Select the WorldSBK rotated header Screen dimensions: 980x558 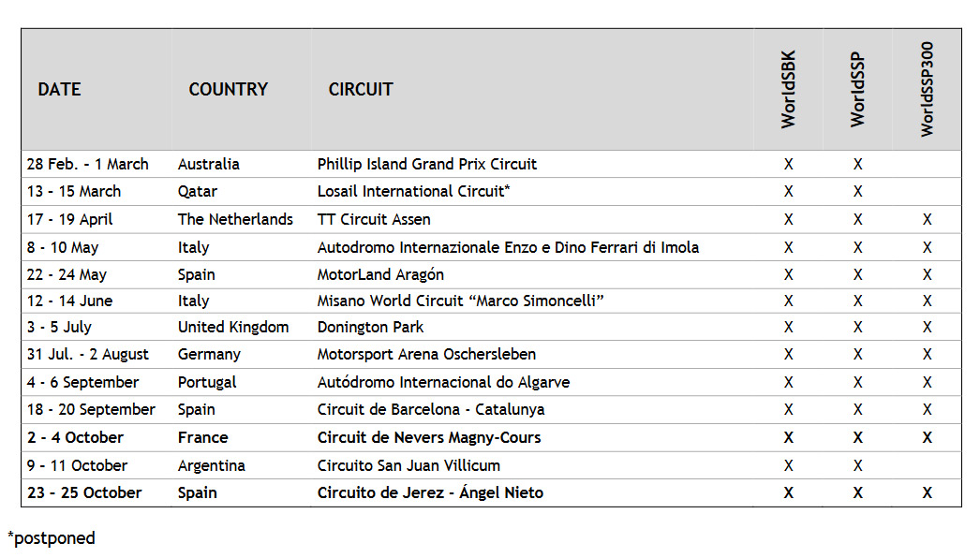[x=788, y=89]
